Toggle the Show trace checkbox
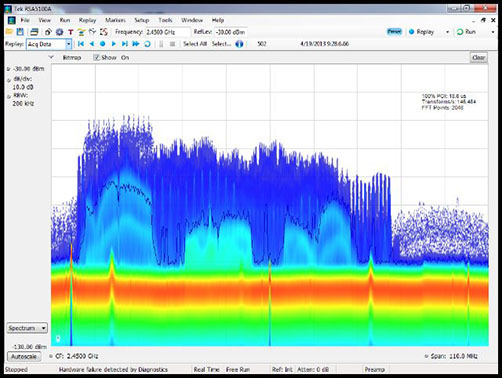The height and width of the screenshot is (378, 502). [x=96, y=58]
